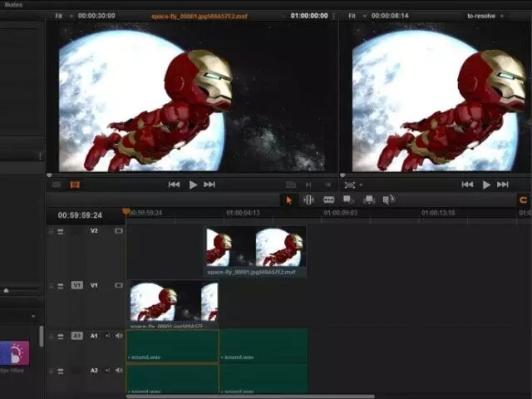Go to previous edit in timeline viewer
Screen dimensions: 532x399
click(467, 185)
